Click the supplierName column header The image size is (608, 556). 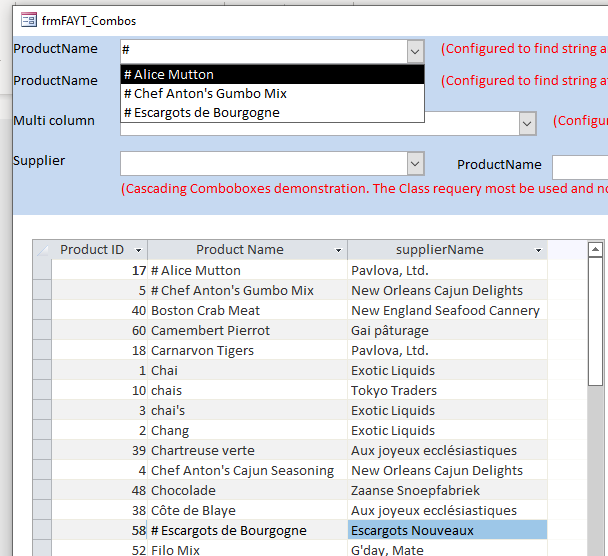(447, 250)
